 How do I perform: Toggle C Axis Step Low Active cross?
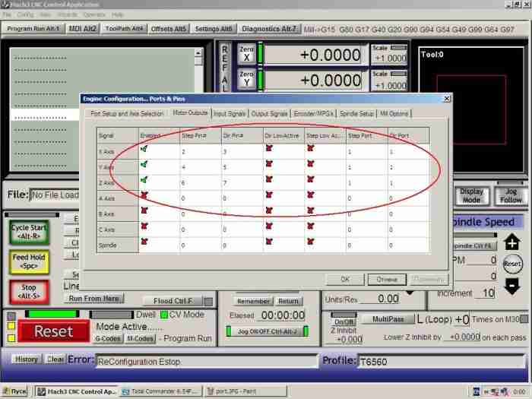click(310, 226)
